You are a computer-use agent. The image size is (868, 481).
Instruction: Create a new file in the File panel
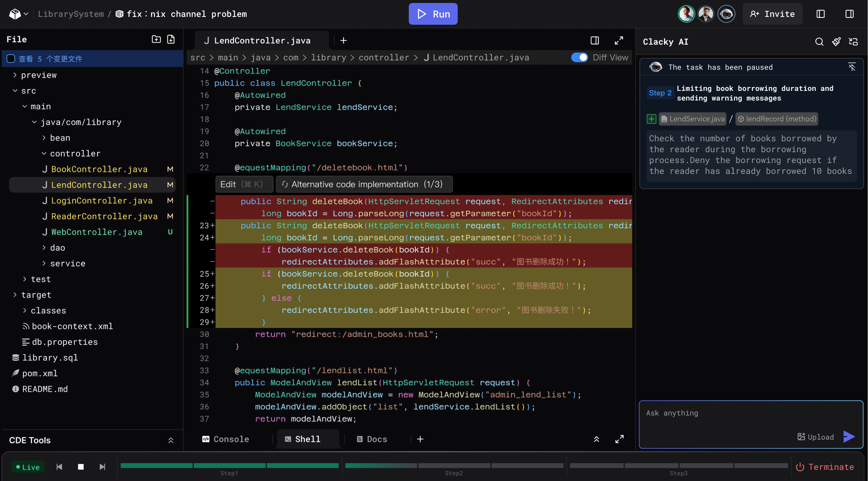click(171, 39)
